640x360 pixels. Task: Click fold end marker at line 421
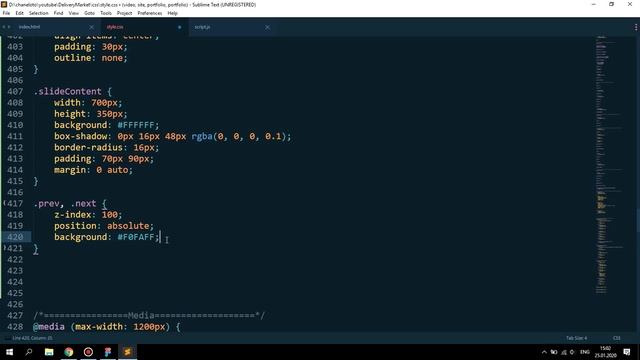click(4, 248)
